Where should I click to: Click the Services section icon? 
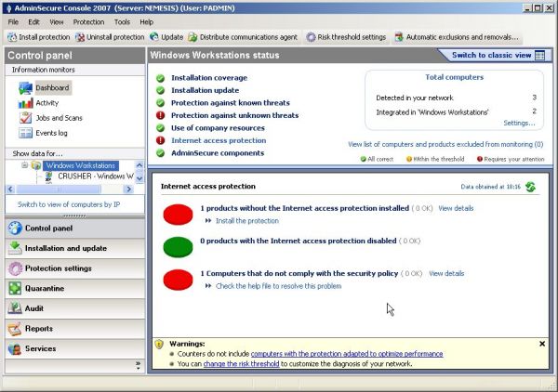tap(15, 348)
